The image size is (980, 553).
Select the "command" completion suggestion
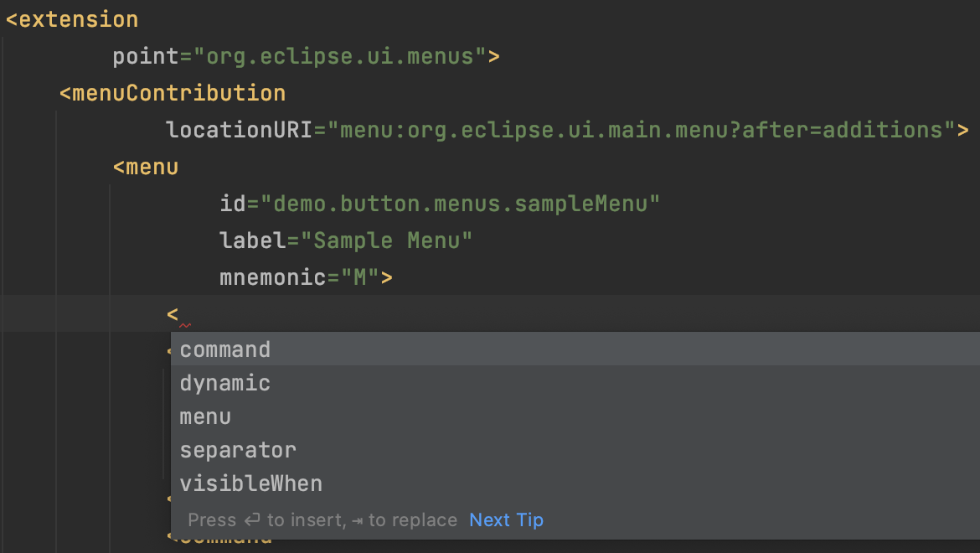225,349
